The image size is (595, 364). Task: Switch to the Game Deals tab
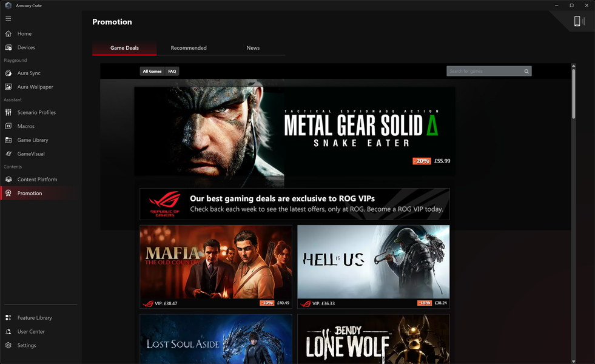(124, 48)
